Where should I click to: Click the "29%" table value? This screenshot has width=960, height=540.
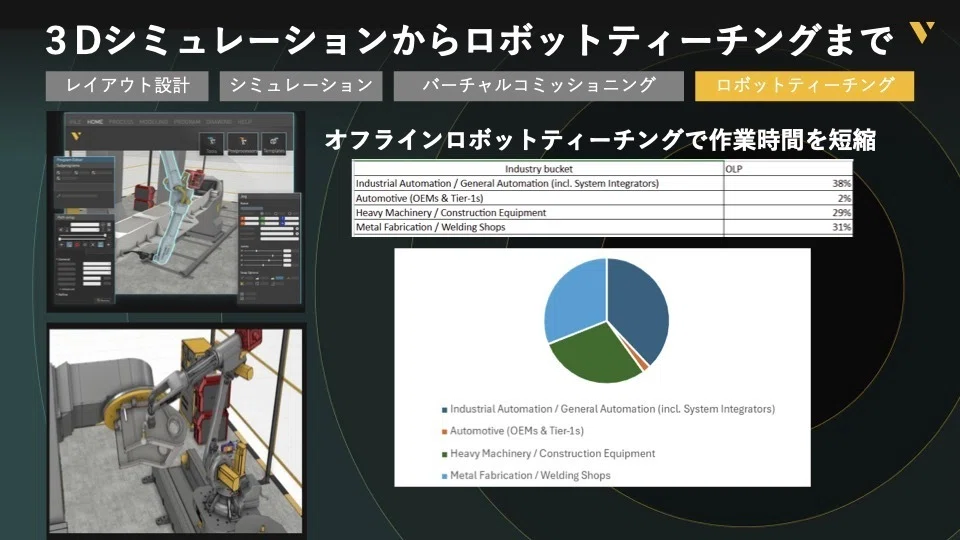point(841,212)
